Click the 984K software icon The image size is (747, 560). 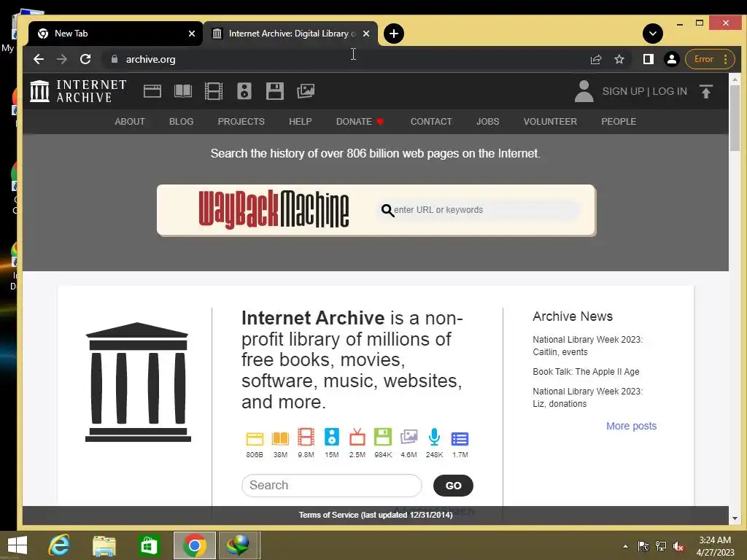383,437
